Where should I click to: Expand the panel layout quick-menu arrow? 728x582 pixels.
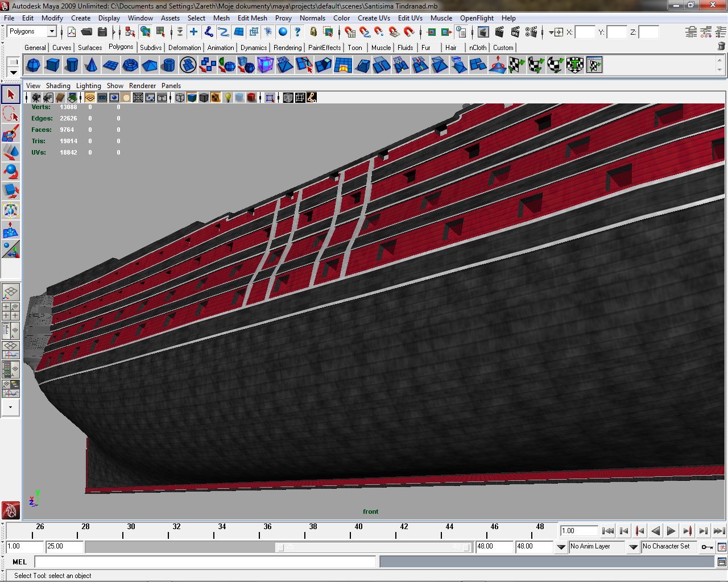point(11,408)
